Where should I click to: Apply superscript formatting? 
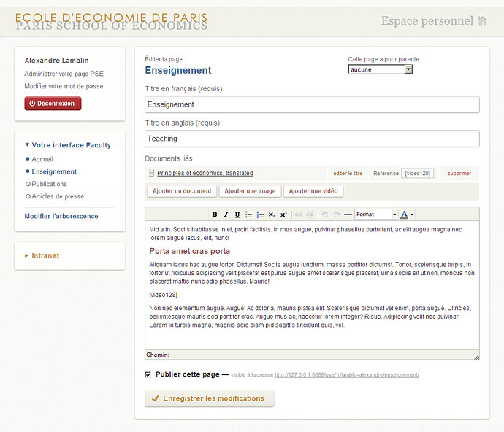click(x=283, y=215)
